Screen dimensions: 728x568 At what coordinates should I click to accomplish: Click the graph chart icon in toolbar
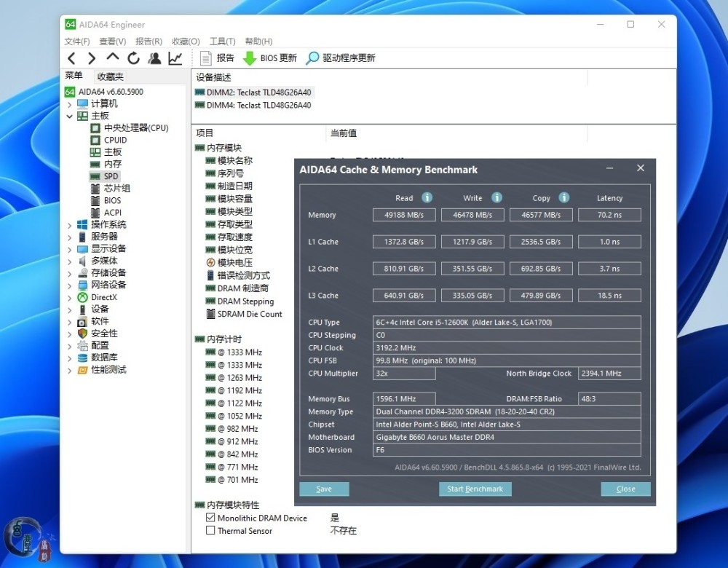pyautogui.click(x=175, y=58)
